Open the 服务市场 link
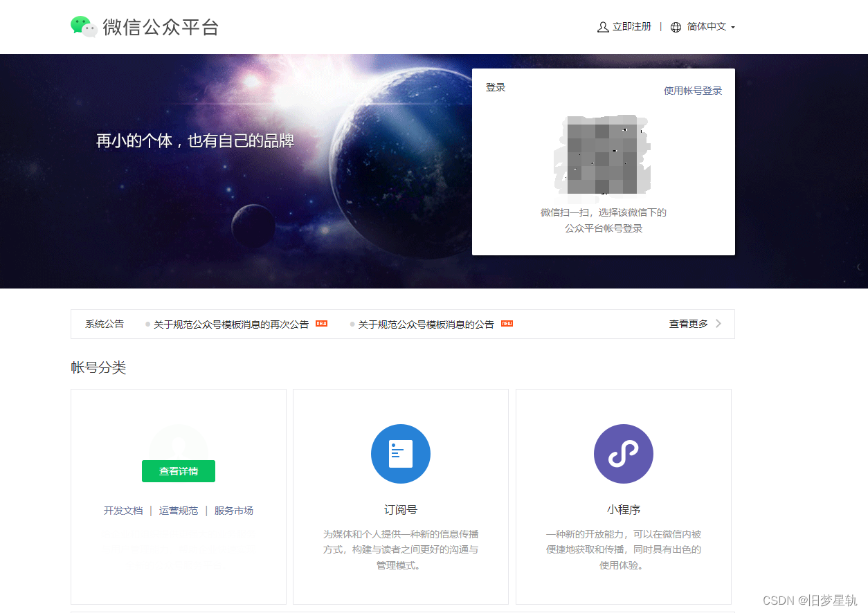868x613 pixels. click(x=234, y=511)
